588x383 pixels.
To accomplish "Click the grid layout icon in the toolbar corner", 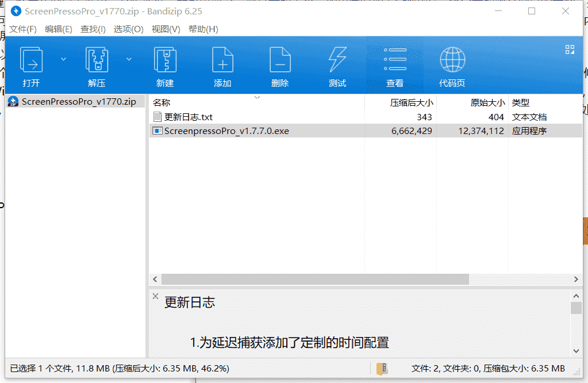I will [x=570, y=49].
